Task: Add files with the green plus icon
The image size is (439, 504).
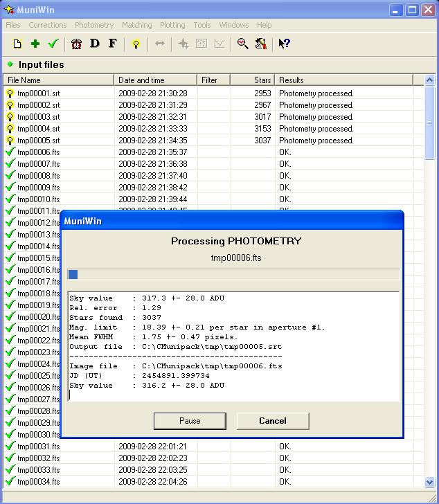Action: [x=35, y=44]
